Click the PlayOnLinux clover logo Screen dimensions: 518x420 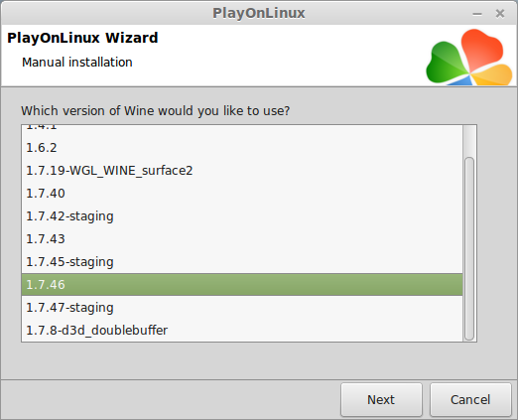click(469, 57)
